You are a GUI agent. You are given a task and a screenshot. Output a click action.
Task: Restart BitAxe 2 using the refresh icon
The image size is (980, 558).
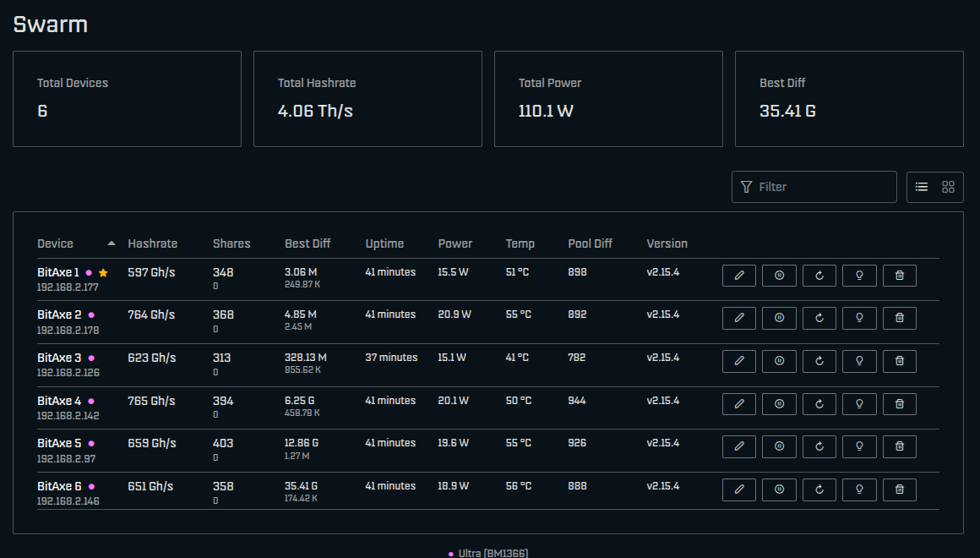pyautogui.click(x=819, y=318)
